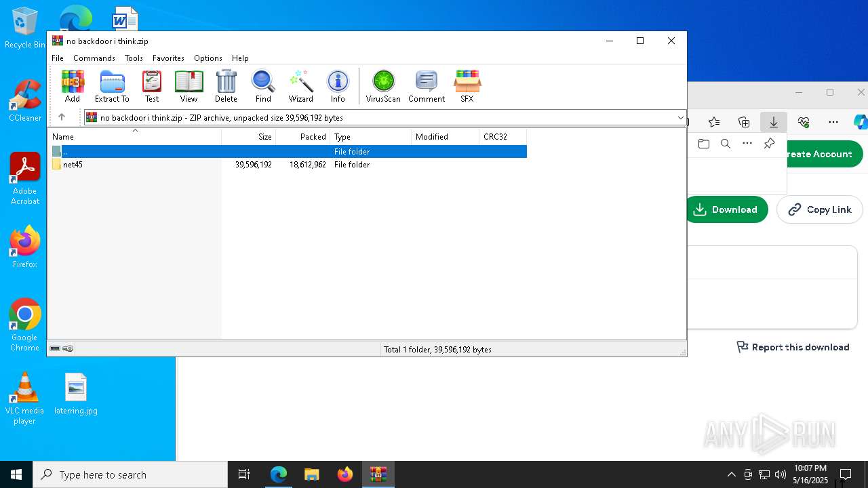The width and height of the screenshot is (868, 488).
Task: Select the laterring.jpg desktop file
Action: 75,394
